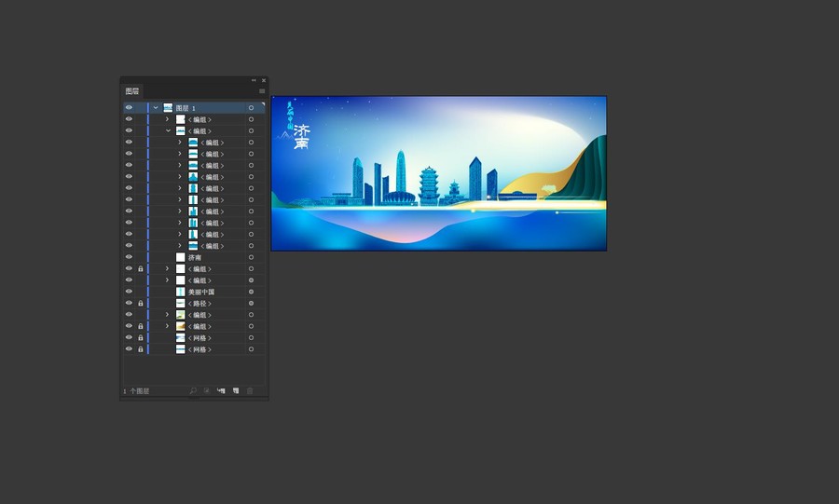Click the 图层 1 thumbnail

pyautogui.click(x=168, y=108)
